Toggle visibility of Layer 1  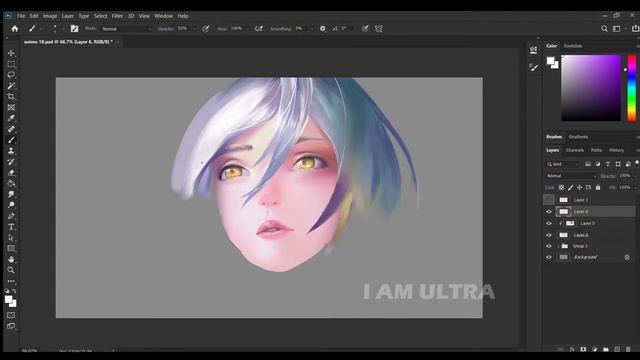(549, 200)
